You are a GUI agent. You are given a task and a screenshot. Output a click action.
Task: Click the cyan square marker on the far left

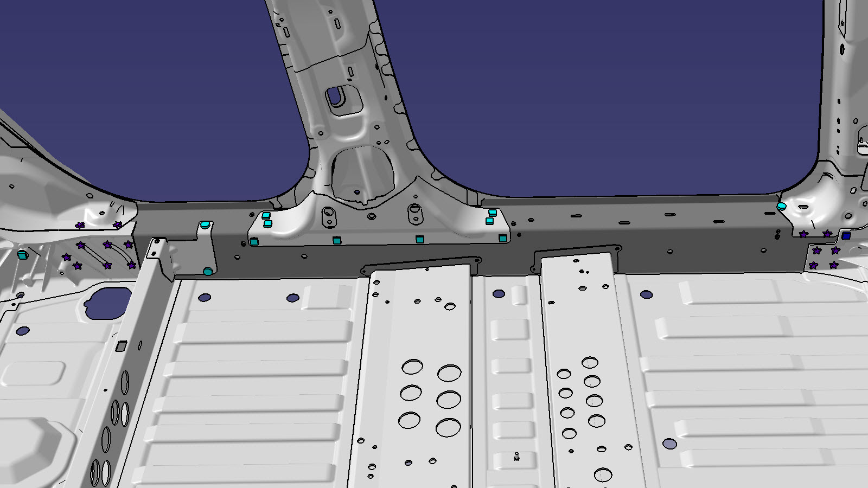[x=22, y=255]
